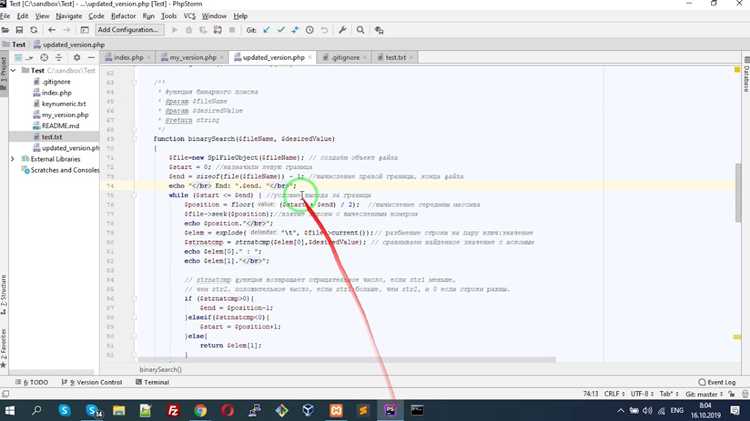
Task: Open the Windows Start menu
Action: 10,410
